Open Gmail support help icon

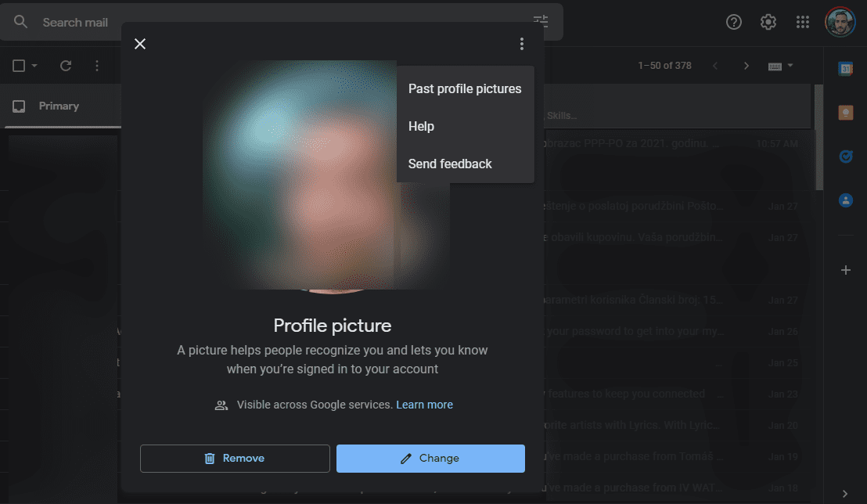click(733, 22)
